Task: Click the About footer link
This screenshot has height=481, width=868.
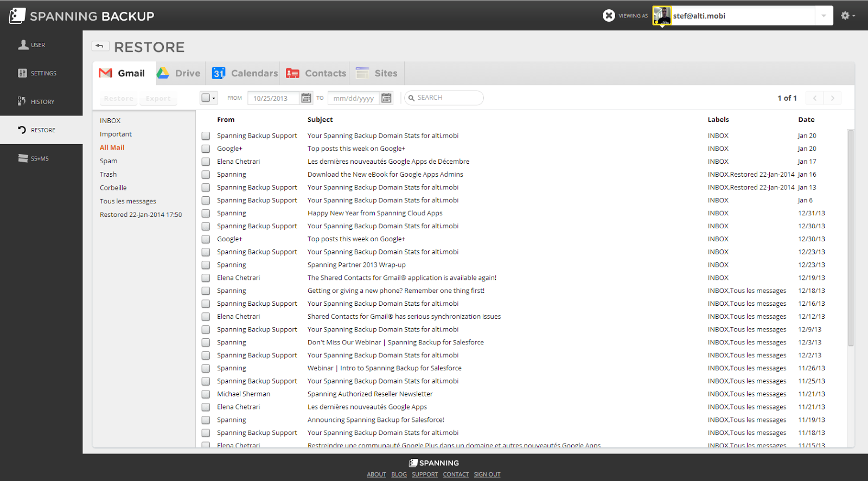Action: coord(376,474)
